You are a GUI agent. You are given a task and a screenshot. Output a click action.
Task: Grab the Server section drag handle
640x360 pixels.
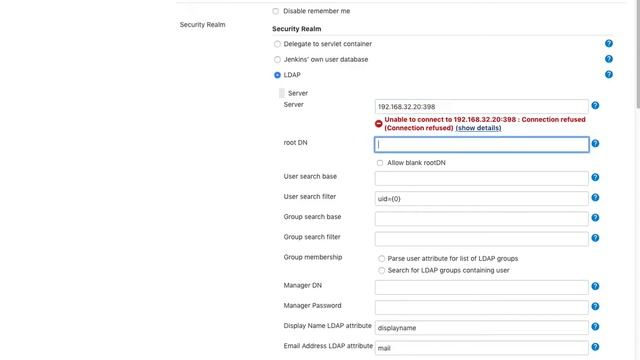[x=282, y=93]
